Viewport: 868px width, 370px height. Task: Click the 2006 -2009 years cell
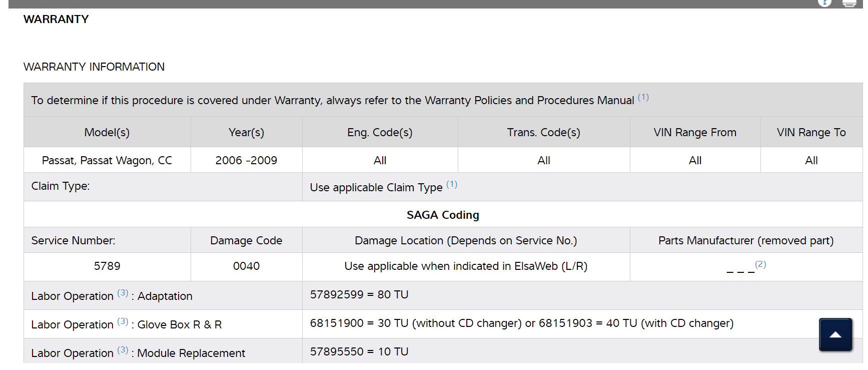(x=246, y=161)
